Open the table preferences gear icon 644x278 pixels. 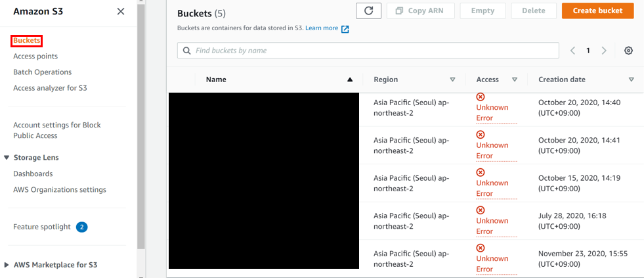pyautogui.click(x=628, y=51)
